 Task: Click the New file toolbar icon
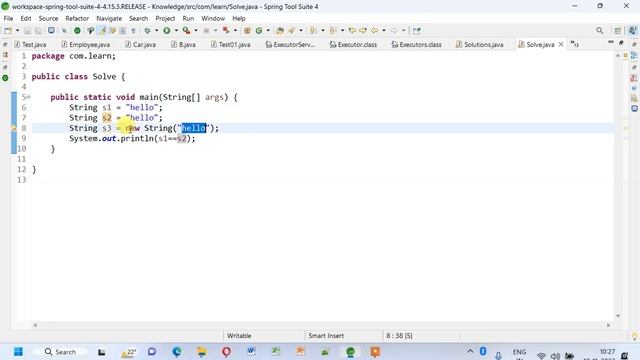[8, 31]
